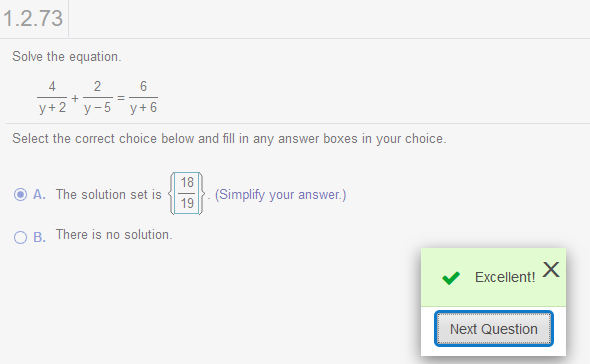
Task: Click the Select the correct choice instruction
Action: point(229,139)
